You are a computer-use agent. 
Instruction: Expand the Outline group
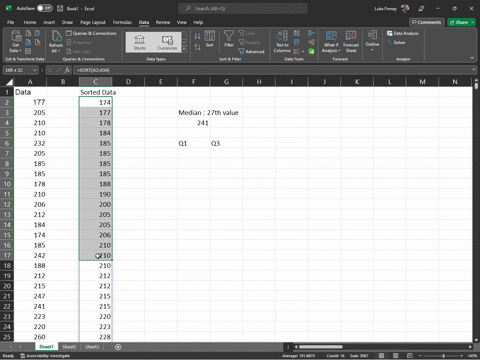pos(372,41)
